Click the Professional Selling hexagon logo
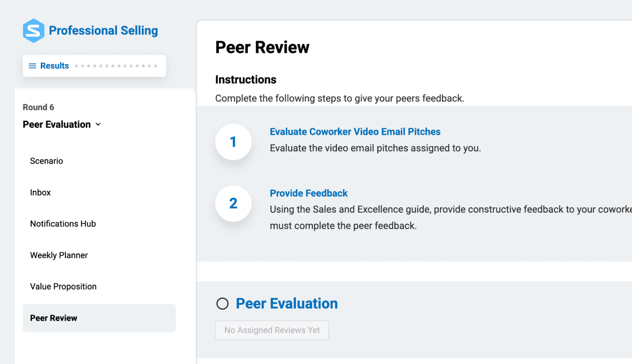Image resolution: width=632 pixels, height=364 pixels. coord(33,31)
